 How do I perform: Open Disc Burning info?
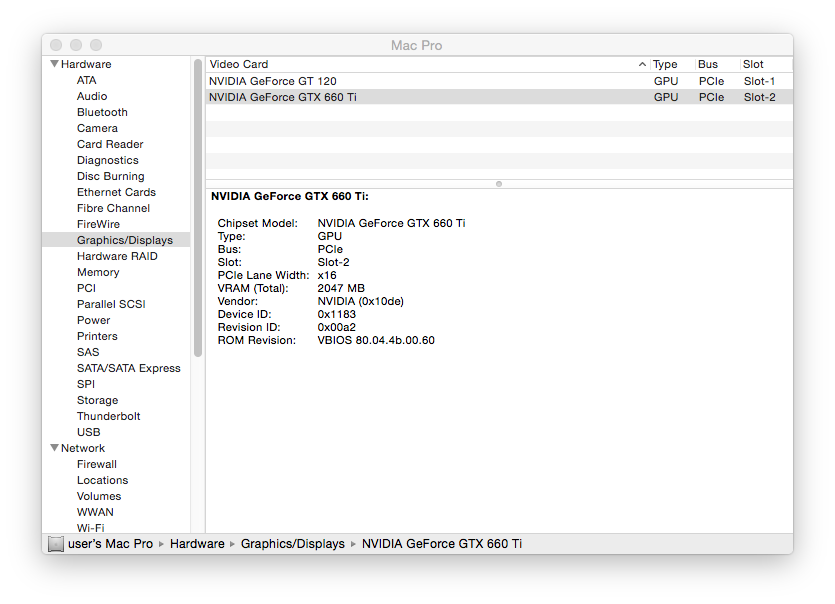pos(110,176)
